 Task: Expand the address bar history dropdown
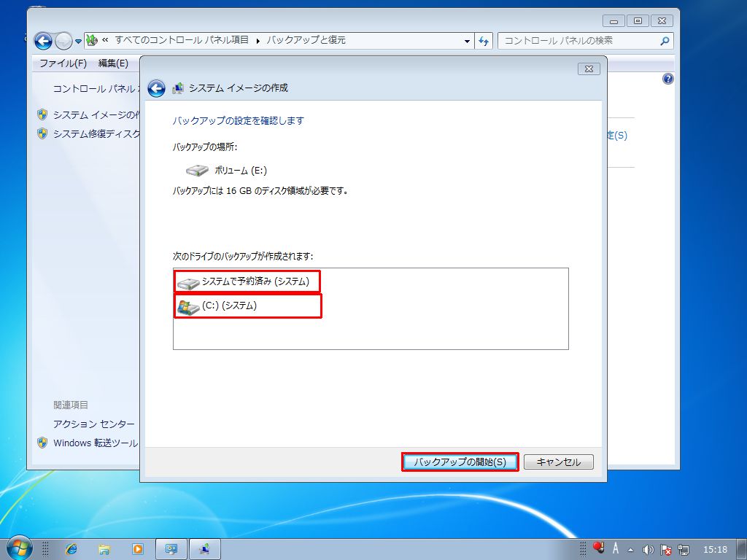tap(467, 42)
